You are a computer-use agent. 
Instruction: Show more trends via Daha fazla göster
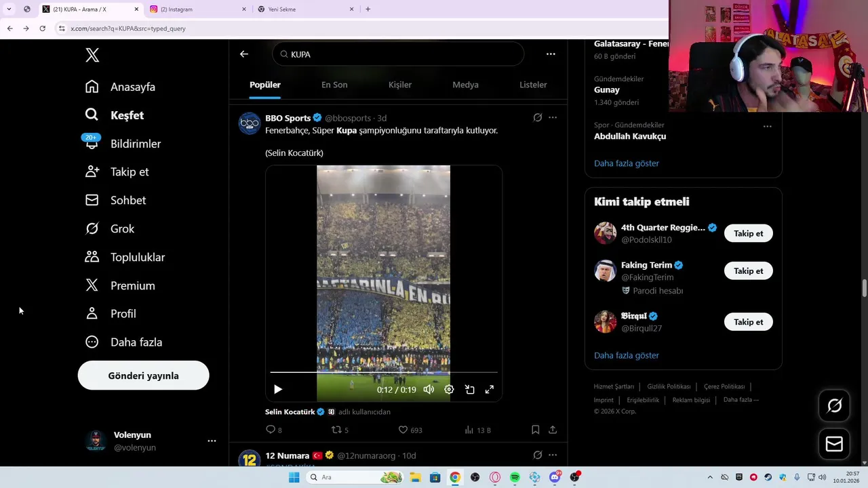627,163
